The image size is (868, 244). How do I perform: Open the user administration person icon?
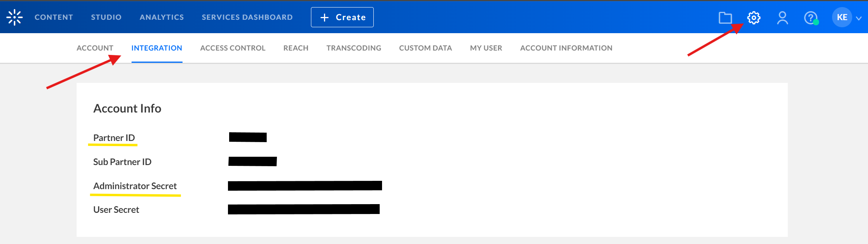click(782, 18)
